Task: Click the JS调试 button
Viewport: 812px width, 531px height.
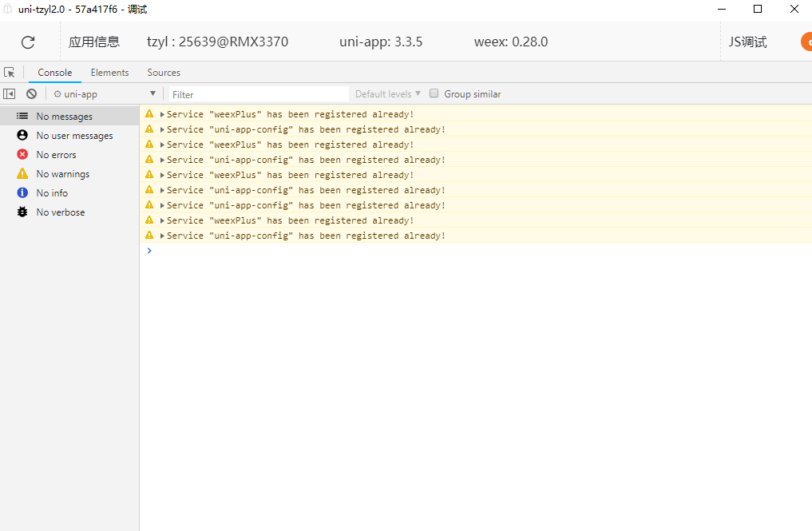Action: [748, 42]
